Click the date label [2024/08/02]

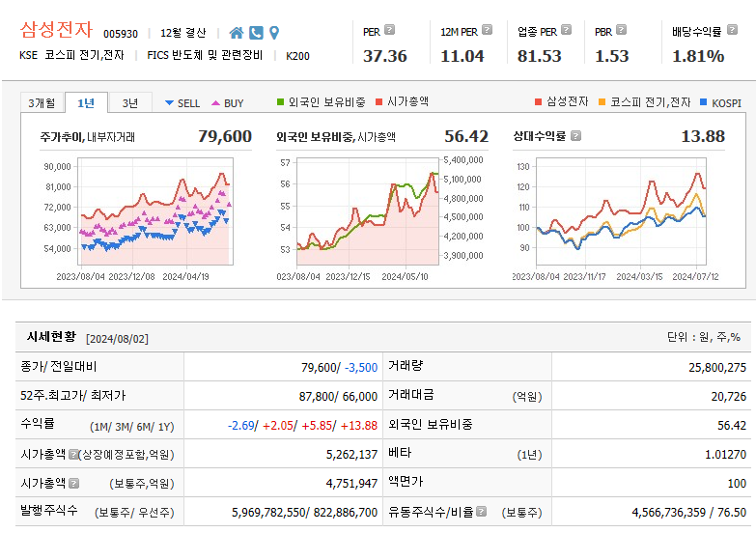[x=117, y=339]
